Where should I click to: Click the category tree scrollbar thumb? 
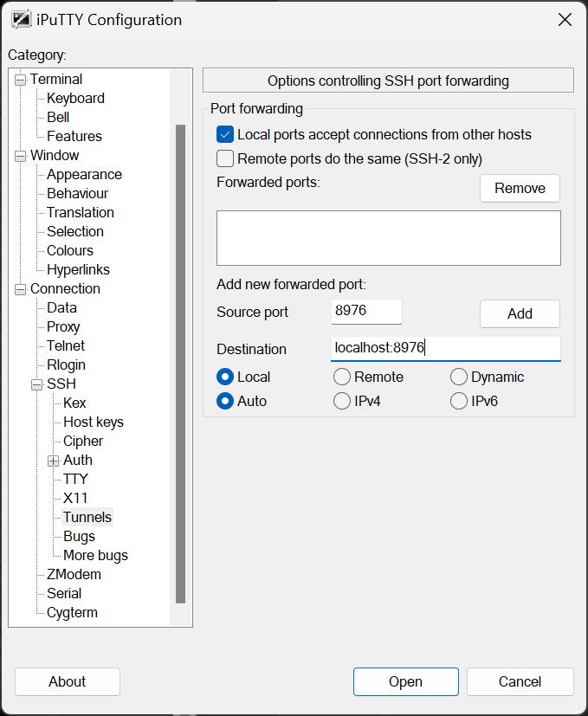pos(180,364)
